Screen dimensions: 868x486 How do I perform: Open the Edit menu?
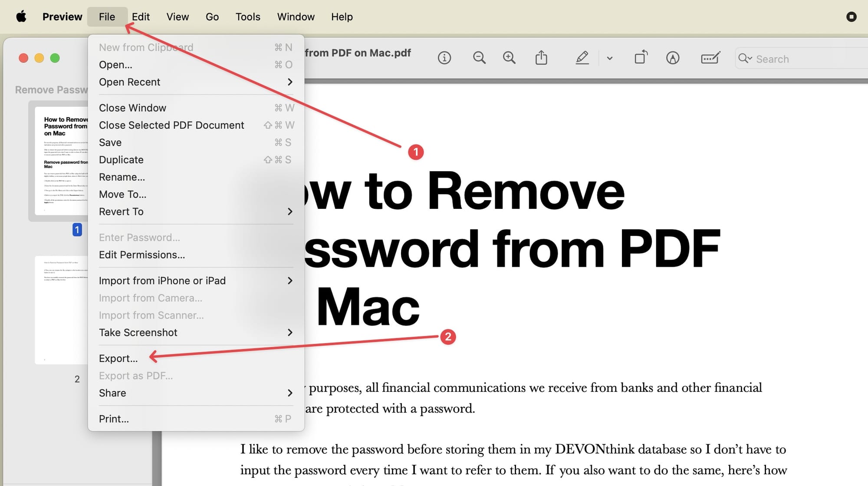141,17
